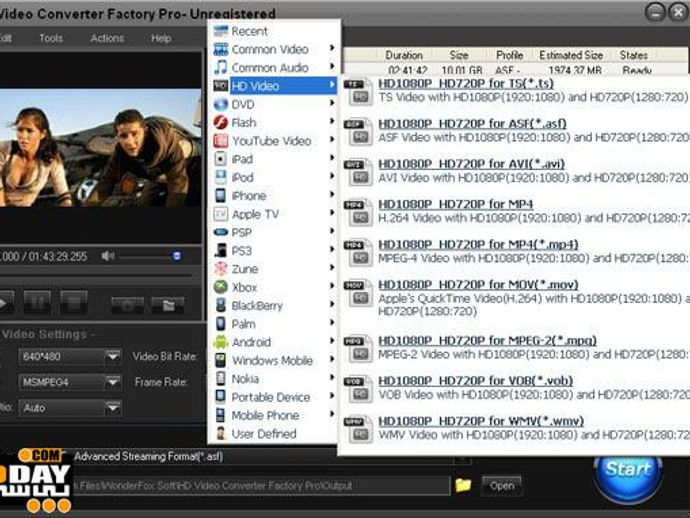
Task: Click the Estimated Size column header
Action: 571,55
